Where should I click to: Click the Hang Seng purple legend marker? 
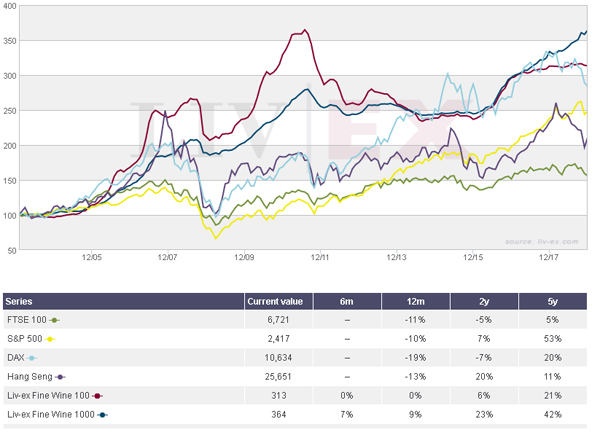[x=61, y=377]
